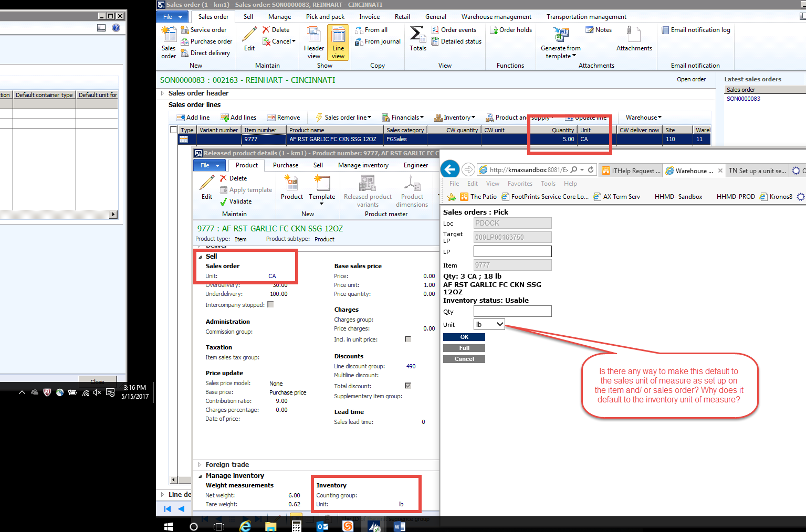Screen dimensions: 806x532
Task: Click the Qty input field
Action: [512, 312]
